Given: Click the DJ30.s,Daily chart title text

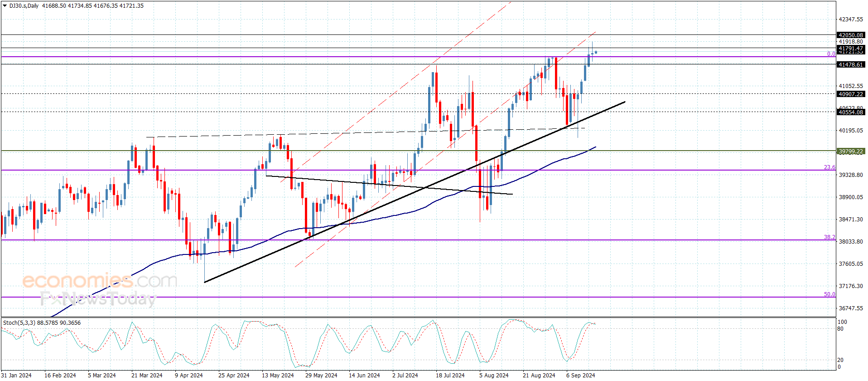Looking at the screenshot, I should 24,6.
